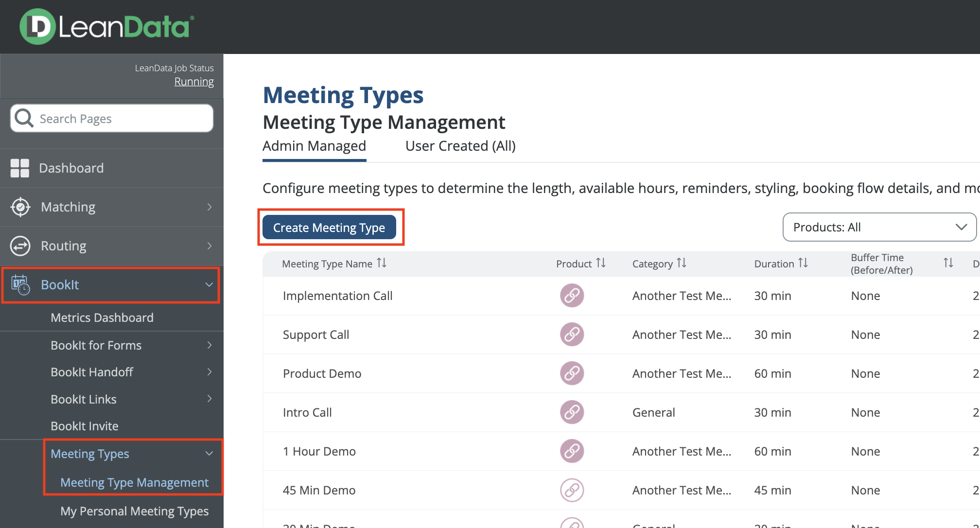This screenshot has height=528, width=980.
Task: Click General category in Intro Call row
Action: [x=654, y=412]
